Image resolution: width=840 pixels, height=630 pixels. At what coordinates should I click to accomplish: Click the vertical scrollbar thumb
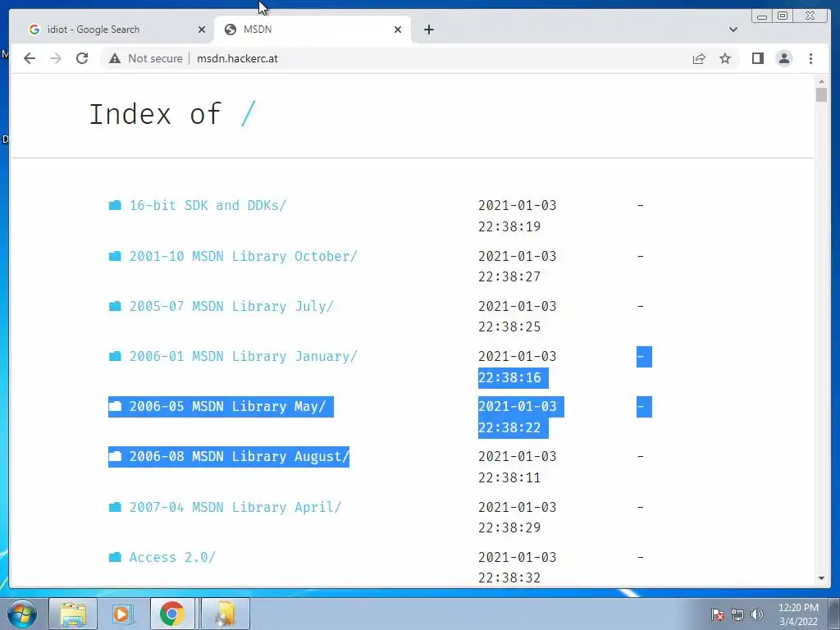pyautogui.click(x=821, y=95)
